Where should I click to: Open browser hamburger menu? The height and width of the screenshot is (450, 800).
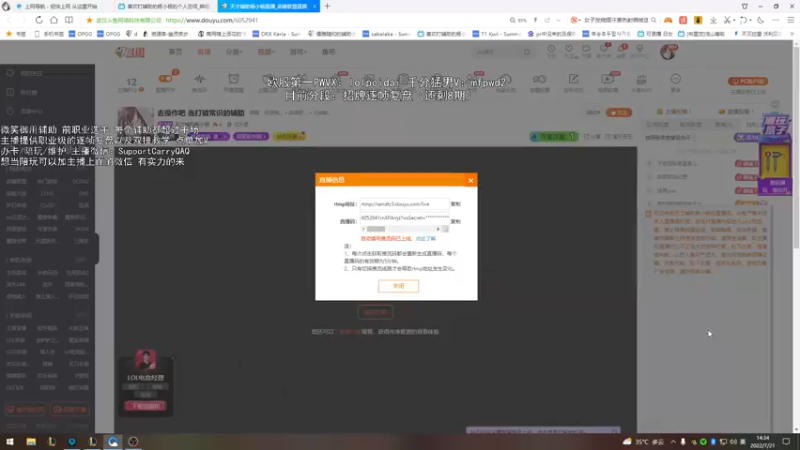click(x=791, y=20)
